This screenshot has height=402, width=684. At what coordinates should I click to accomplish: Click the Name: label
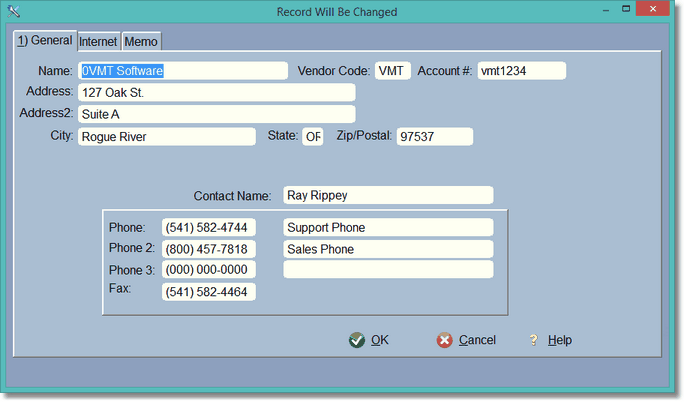click(55, 71)
